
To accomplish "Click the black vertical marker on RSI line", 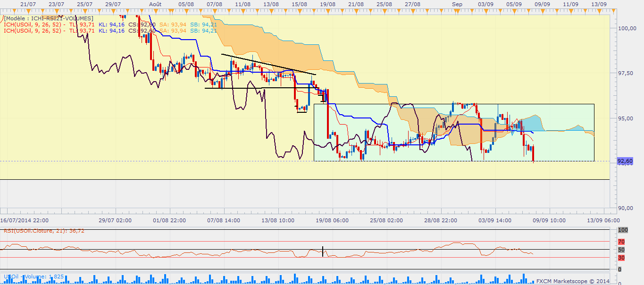I will click(323, 251).
